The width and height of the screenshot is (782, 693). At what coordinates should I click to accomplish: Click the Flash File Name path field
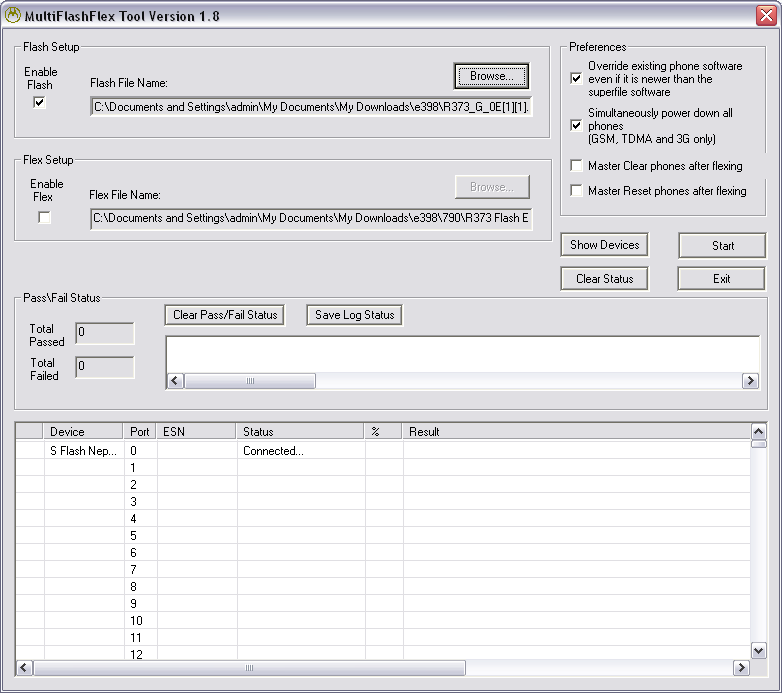[x=311, y=107]
